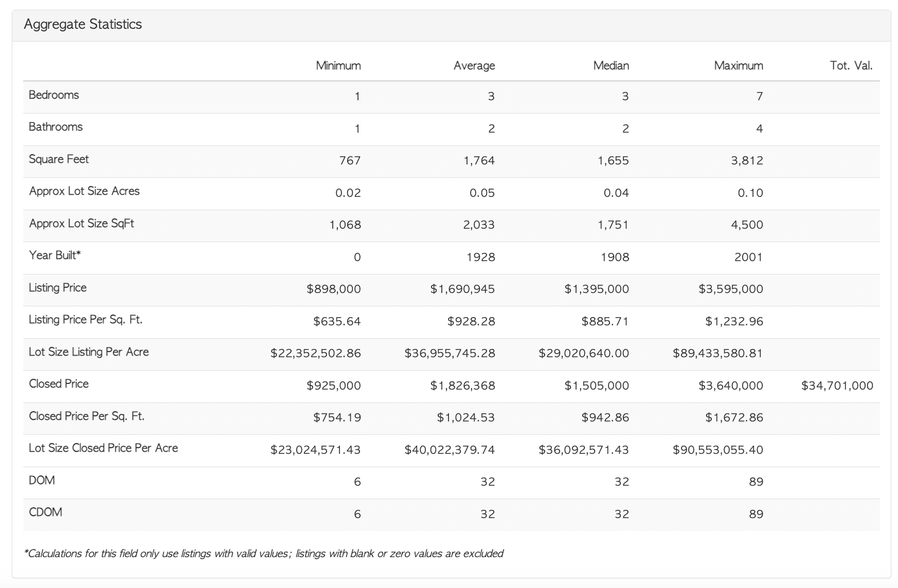Click the Year Built* row label
The width and height of the screenshot is (898, 588).
(55, 255)
